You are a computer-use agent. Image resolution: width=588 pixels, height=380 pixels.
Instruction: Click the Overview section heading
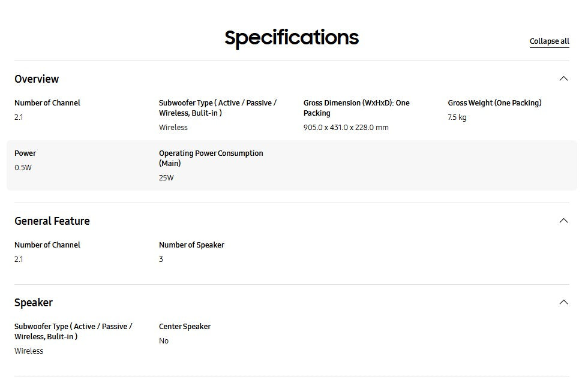(37, 79)
